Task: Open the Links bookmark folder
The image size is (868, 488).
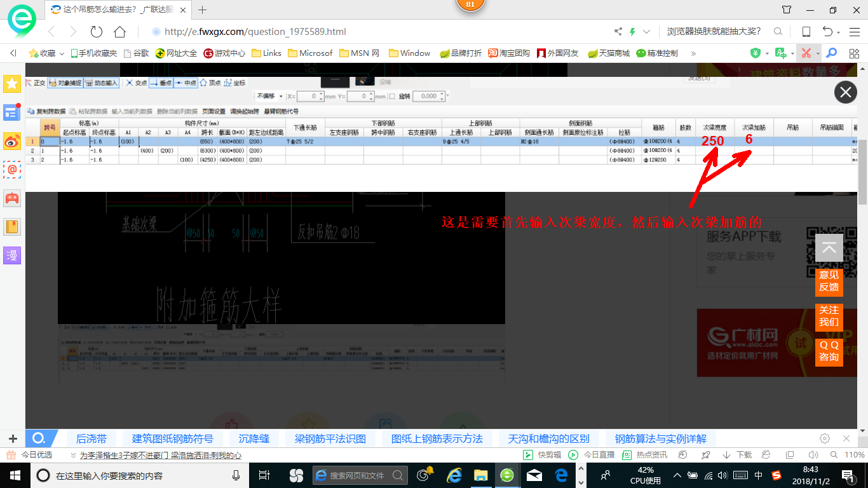Action: 267,53
